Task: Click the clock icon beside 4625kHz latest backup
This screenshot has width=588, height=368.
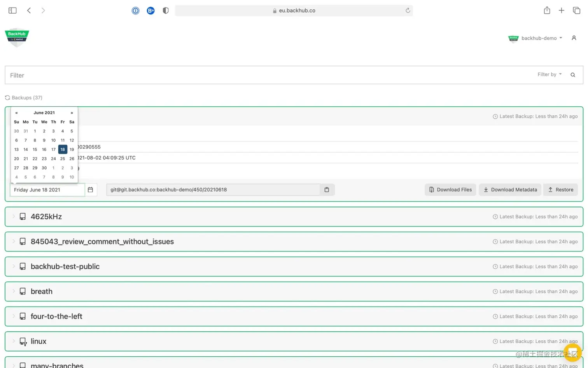Action: (495, 217)
